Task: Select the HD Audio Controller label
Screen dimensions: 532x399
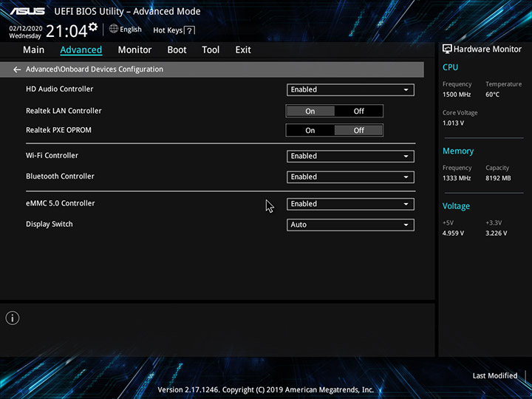Action: 59,89
